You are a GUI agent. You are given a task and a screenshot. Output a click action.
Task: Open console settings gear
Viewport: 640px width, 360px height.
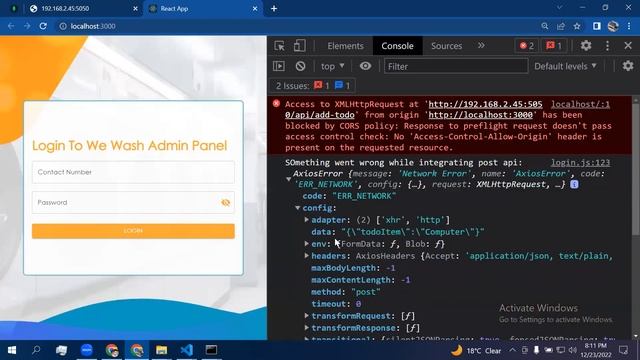(628, 66)
